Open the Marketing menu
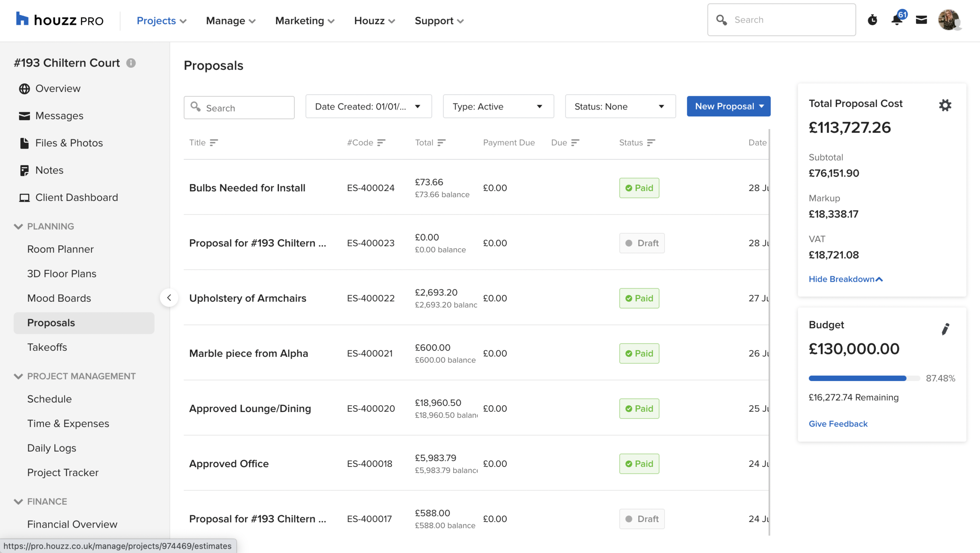The width and height of the screenshot is (980, 553). [305, 21]
